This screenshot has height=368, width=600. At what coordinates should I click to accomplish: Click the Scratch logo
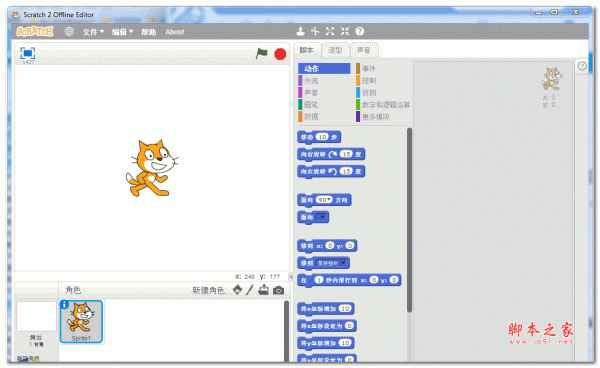[x=35, y=31]
